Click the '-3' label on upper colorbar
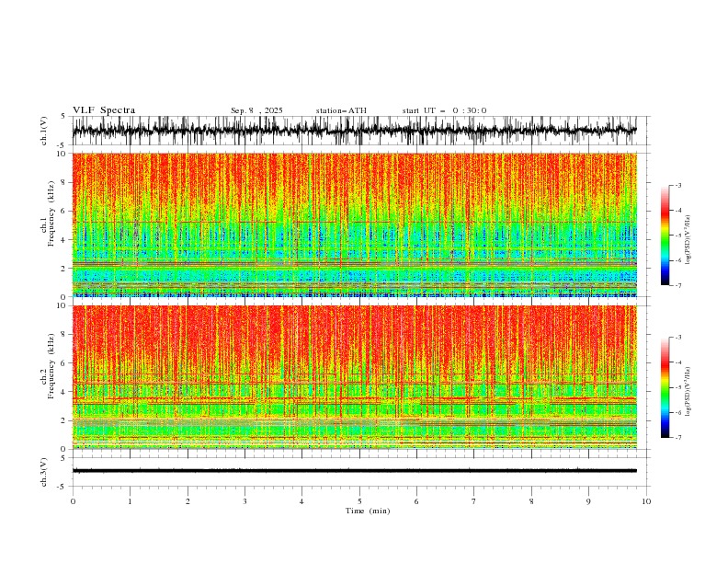This screenshot has width=728, height=563. [x=677, y=185]
